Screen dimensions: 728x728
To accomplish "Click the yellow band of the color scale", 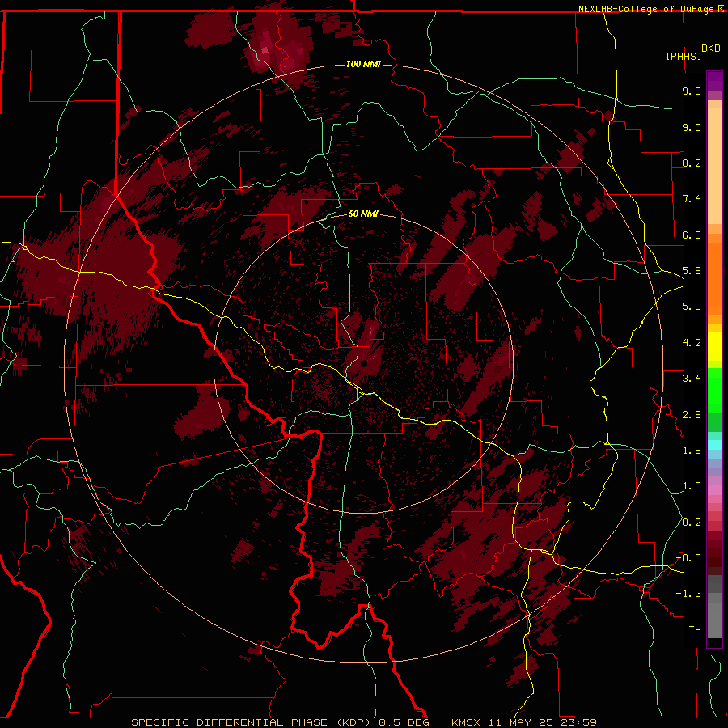I will pyautogui.click(x=714, y=346).
